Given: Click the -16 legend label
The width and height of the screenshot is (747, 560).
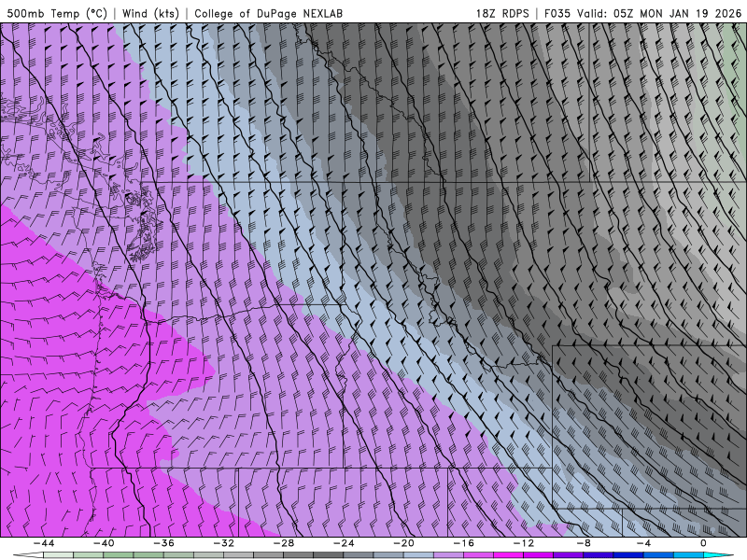Looking at the screenshot, I should point(464,543).
